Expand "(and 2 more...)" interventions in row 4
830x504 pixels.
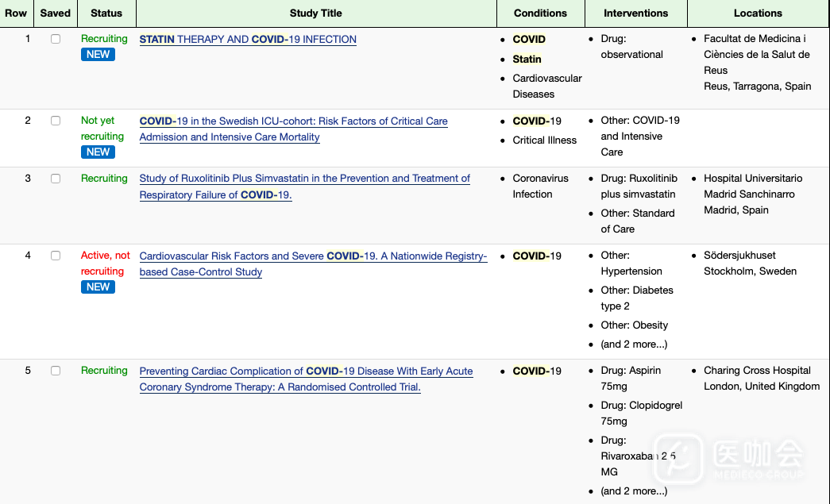(634, 344)
